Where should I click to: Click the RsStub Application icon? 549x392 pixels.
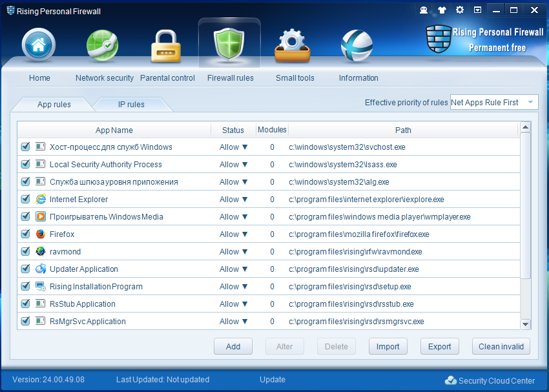point(41,304)
